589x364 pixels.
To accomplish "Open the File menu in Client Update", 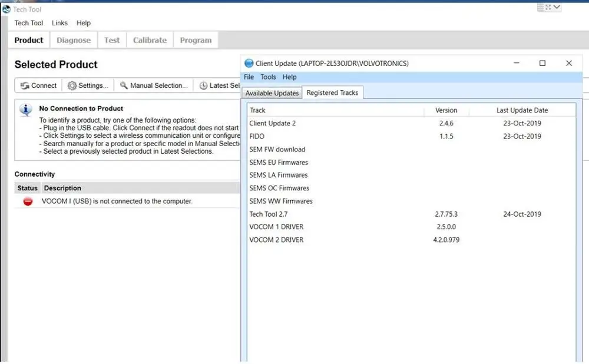I will coord(249,77).
